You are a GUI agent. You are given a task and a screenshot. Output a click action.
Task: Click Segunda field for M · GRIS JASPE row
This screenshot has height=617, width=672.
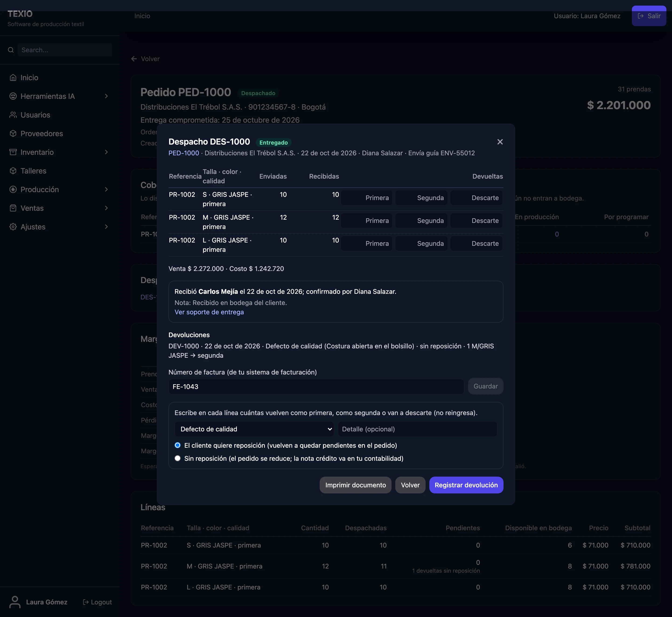click(421, 221)
